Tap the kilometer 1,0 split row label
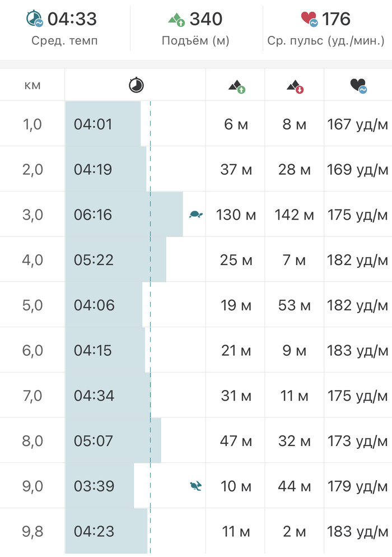392x557 pixels. tap(32, 124)
